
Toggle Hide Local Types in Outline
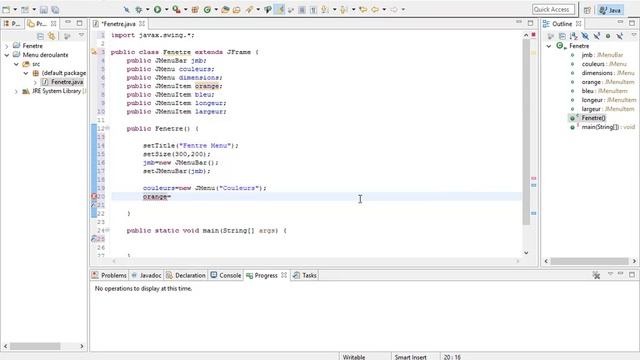click(619, 36)
